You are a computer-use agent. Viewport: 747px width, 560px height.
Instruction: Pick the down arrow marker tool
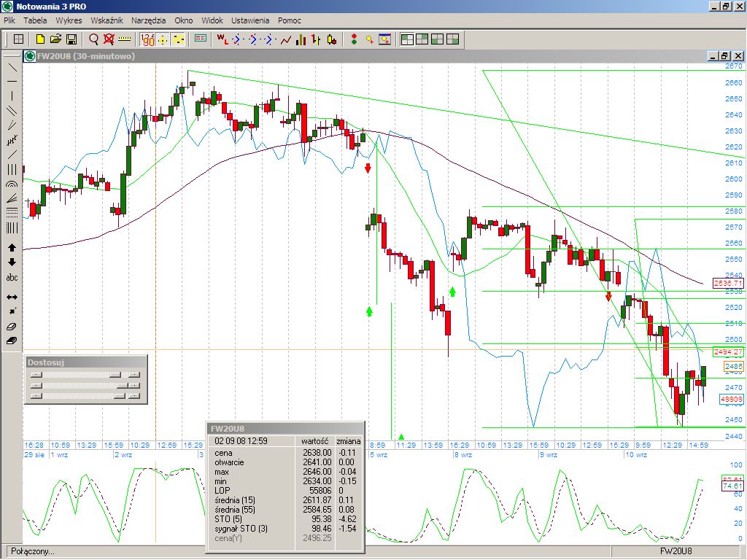pos(12,262)
